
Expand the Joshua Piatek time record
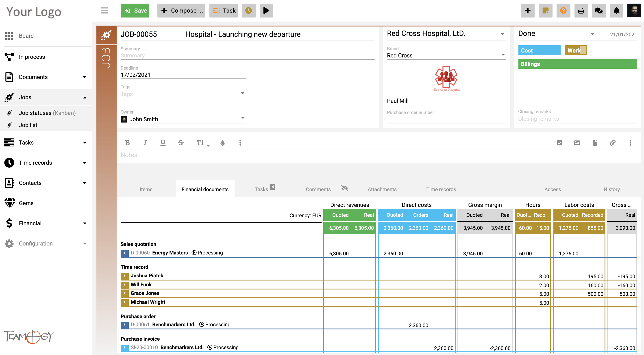click(x=124, y=276)
